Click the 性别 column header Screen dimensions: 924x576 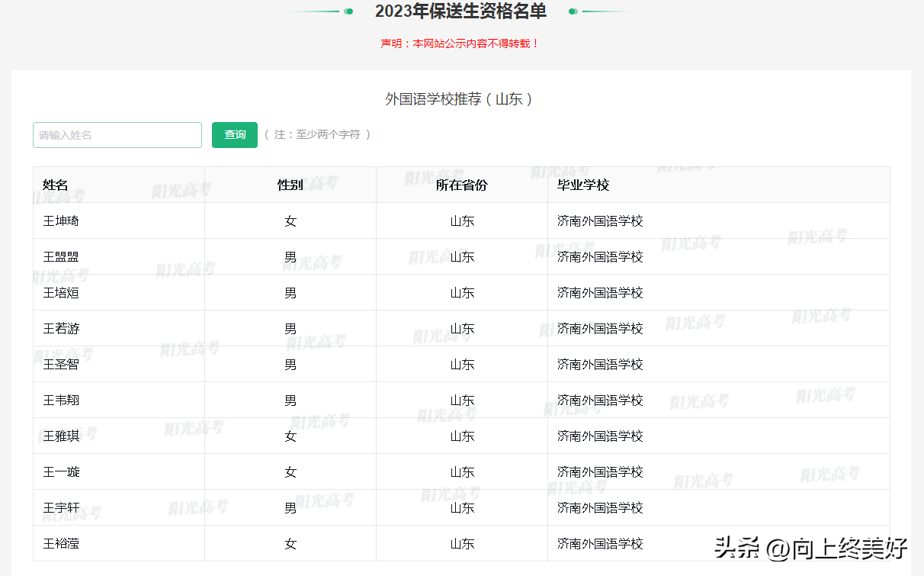coord(290,185)
